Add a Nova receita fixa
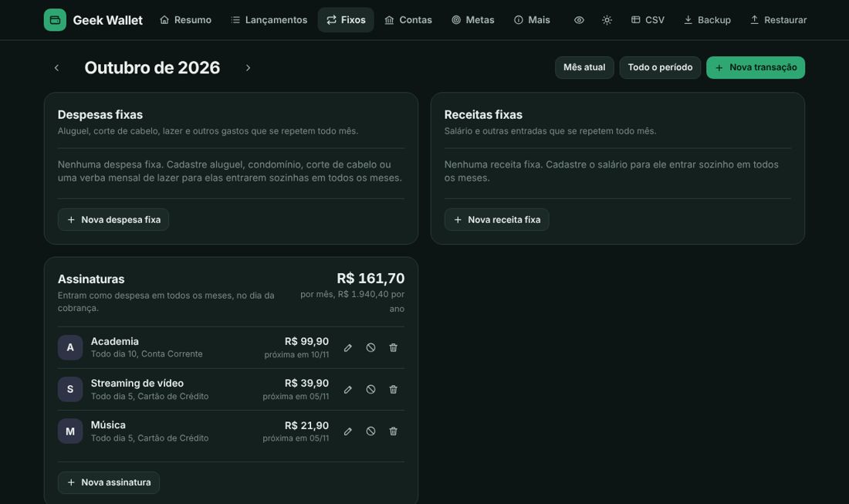This screenshot has width=849, height=504. tap(496, 220)
